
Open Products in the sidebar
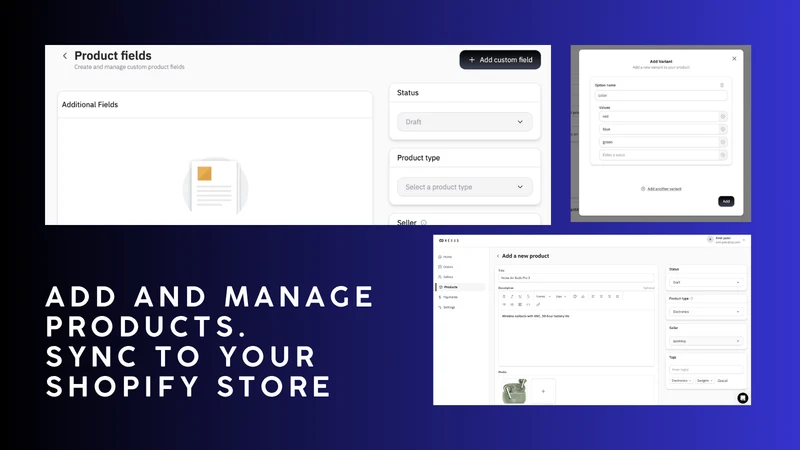[x=460, y=287]
